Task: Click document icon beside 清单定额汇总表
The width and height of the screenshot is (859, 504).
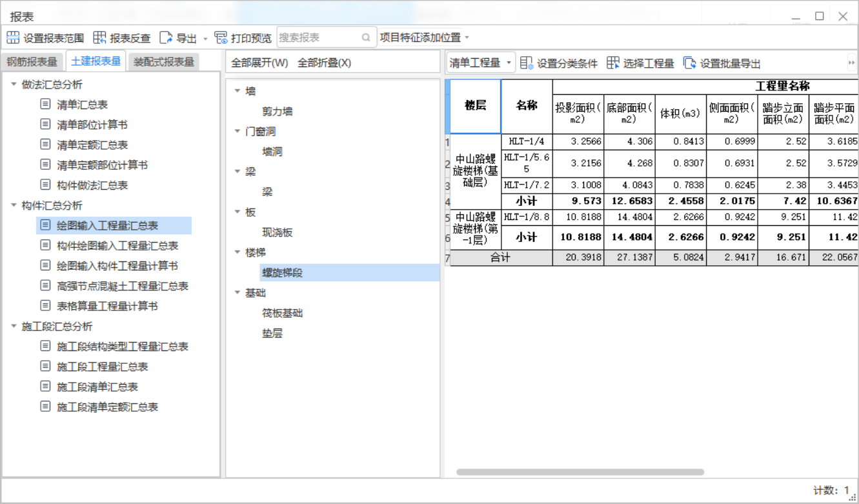Action: click(45, 144)
